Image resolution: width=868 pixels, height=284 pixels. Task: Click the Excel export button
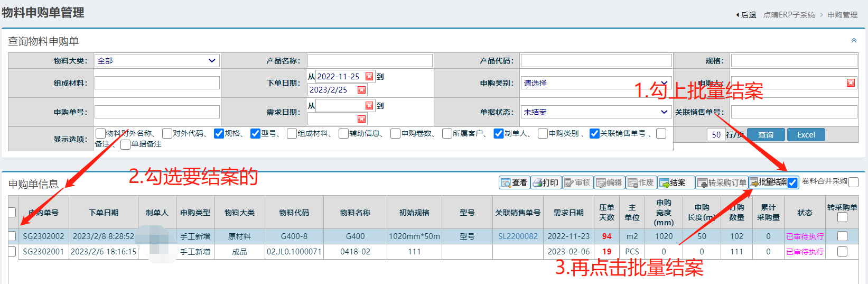point(806,135)
